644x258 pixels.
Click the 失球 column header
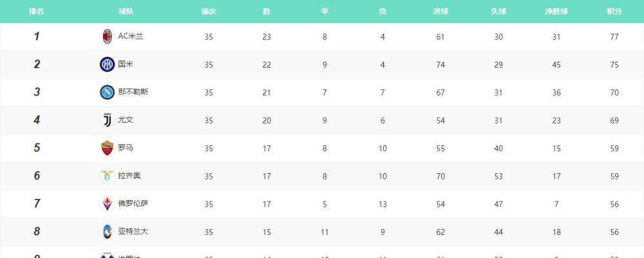point(498,12)
